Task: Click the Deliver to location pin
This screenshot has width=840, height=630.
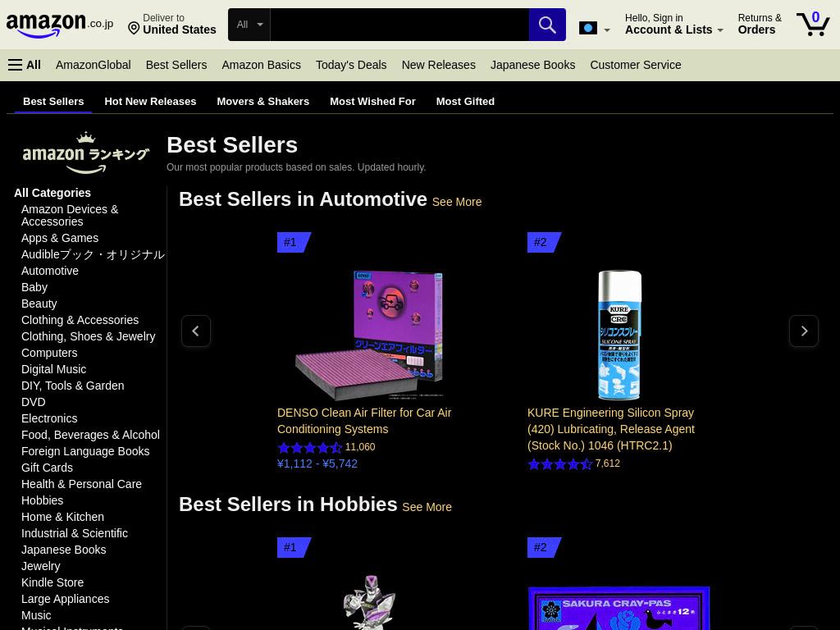Action: click(134, 28)
